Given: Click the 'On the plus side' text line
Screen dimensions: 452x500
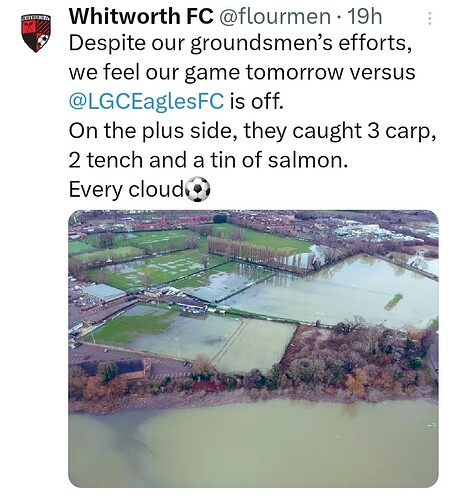Looking at the screenshot, I should [252, 131].
